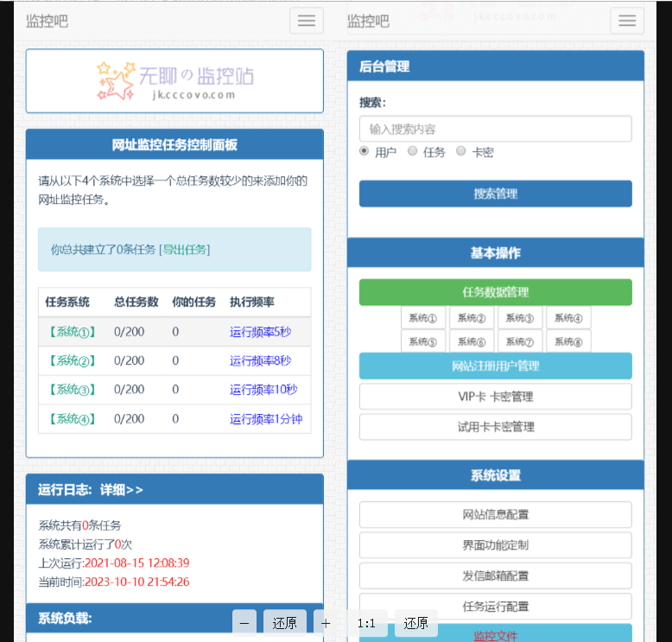Click the minus zoom-out button
The image size is (672, 642).
point(244,623)
